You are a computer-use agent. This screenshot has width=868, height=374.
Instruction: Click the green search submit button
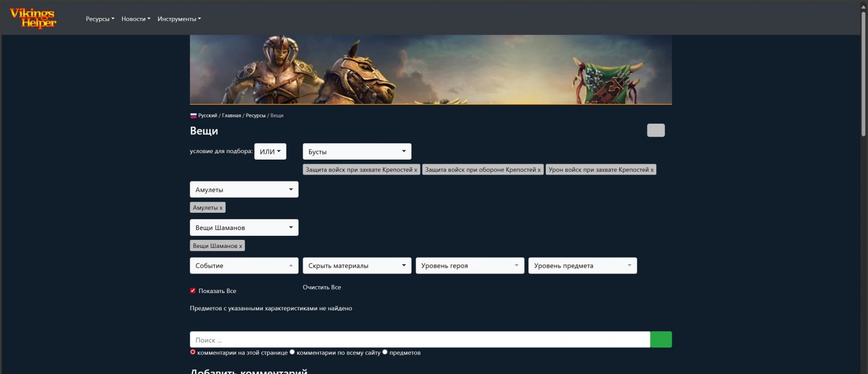[x=661, y=339]
